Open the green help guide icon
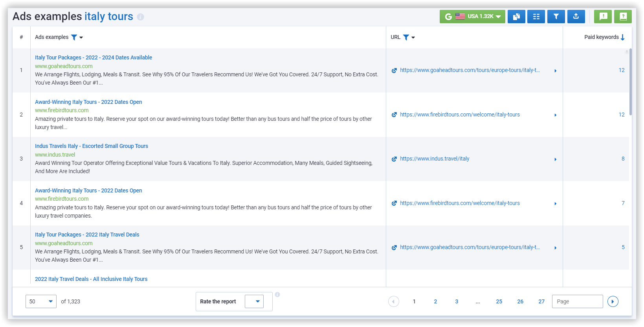Viewport: 644px width, 327px height. (x=623, y=17)
